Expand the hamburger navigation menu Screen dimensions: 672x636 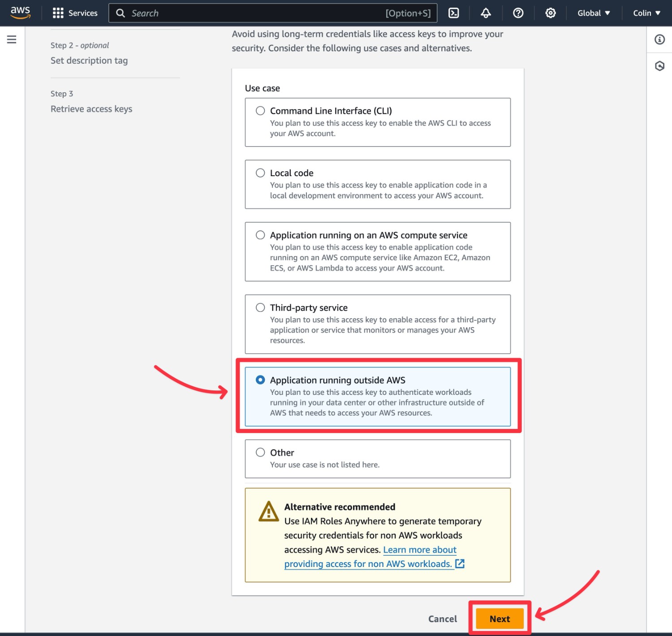tap(12, 39)
